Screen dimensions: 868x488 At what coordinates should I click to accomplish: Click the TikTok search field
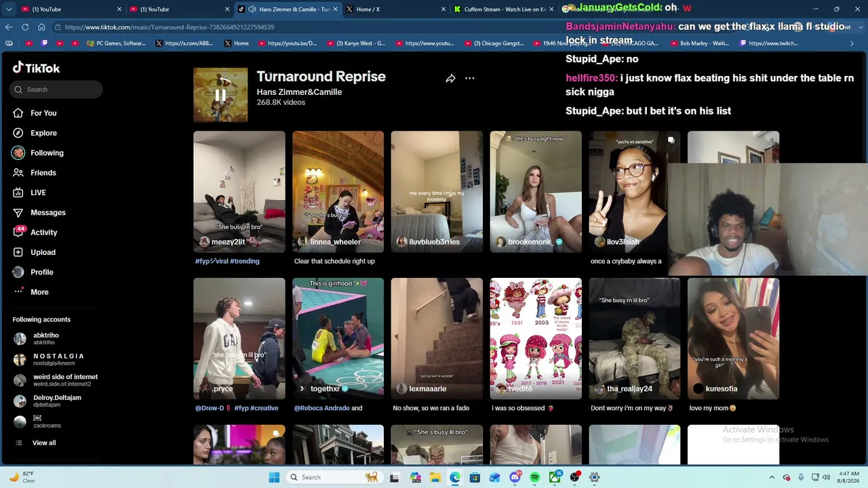coord(56,89)
